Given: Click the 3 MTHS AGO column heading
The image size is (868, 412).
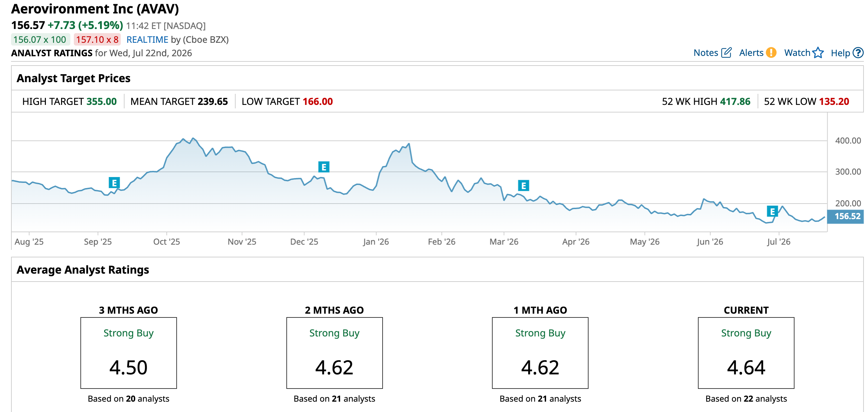Looking at the screenshot, I should tap(128, 310).
